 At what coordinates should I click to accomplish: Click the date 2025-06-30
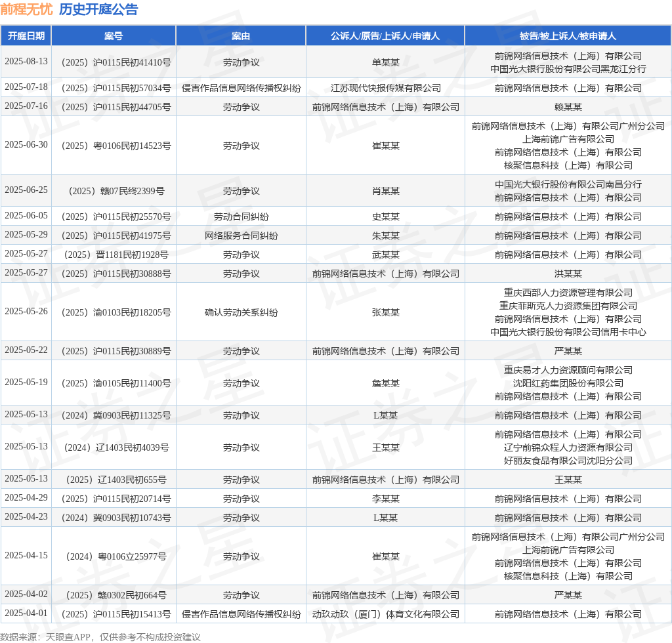pyautogui.click(x=26, y=145)
